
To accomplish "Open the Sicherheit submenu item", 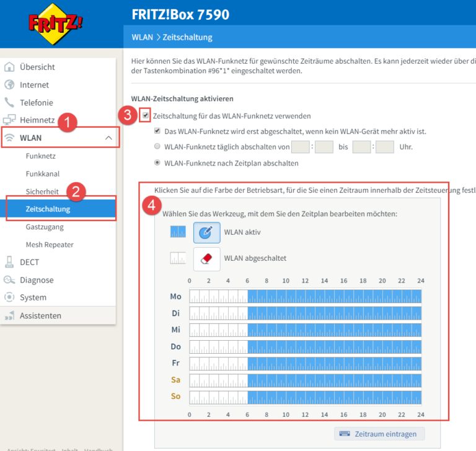I will pos(42,191).
